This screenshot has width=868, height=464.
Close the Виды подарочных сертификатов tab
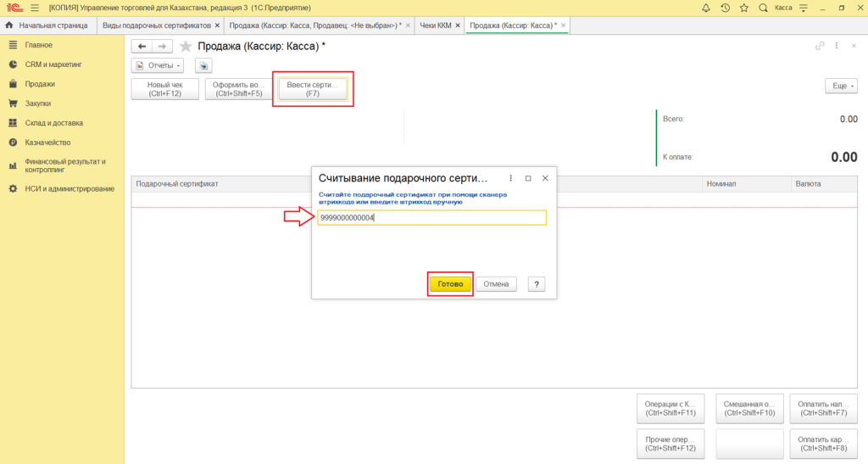point(217,25)
